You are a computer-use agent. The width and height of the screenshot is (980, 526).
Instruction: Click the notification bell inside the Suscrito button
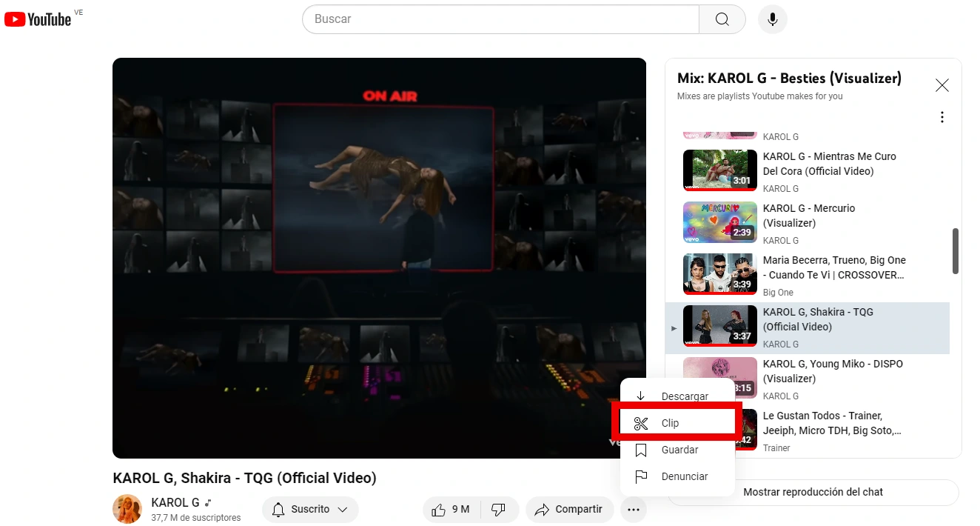click(278, 509)
